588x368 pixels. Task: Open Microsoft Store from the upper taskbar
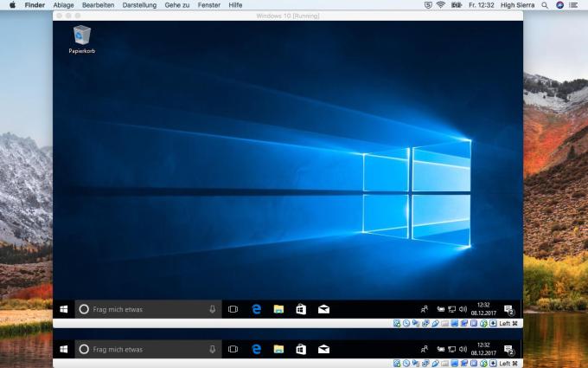pos(301,309)
